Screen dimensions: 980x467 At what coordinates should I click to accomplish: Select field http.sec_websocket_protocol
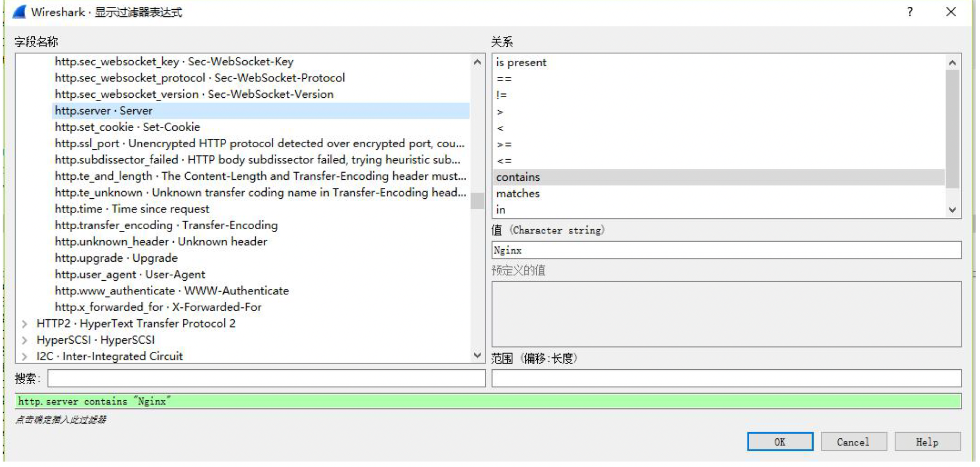tap(261, 78)
